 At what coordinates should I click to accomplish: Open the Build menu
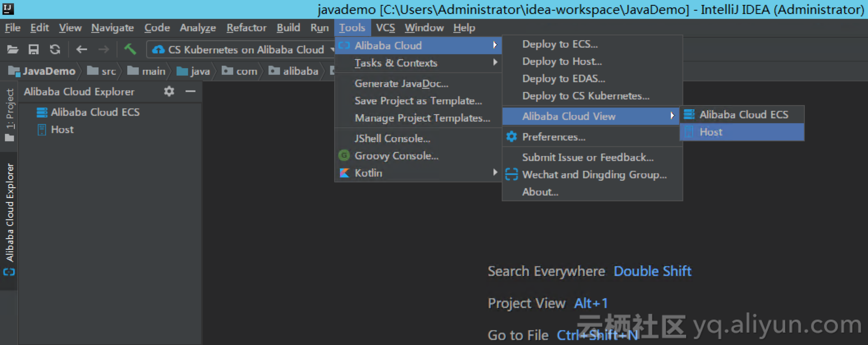288,28
